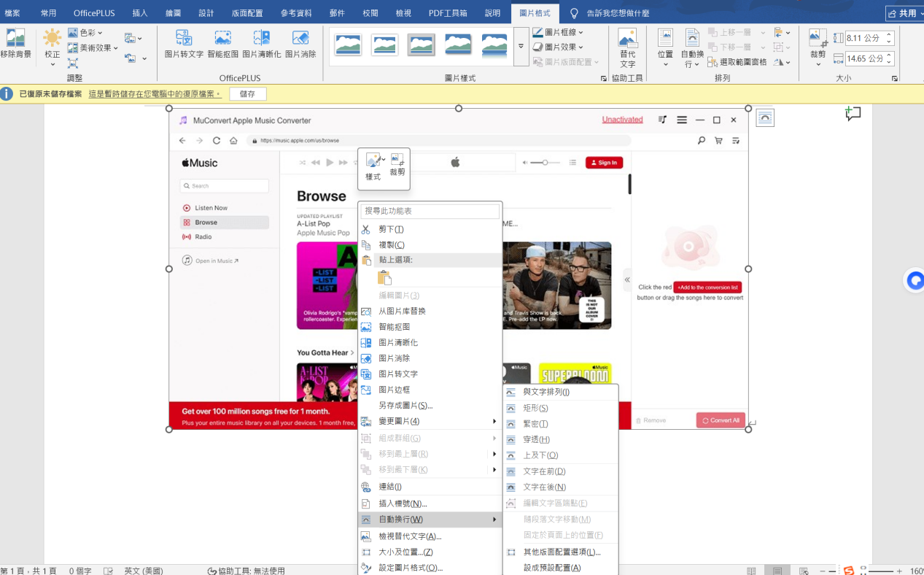The image size is (924, 575).
Task: Click the layout options icon beside picture
Action: coord(765,117)
